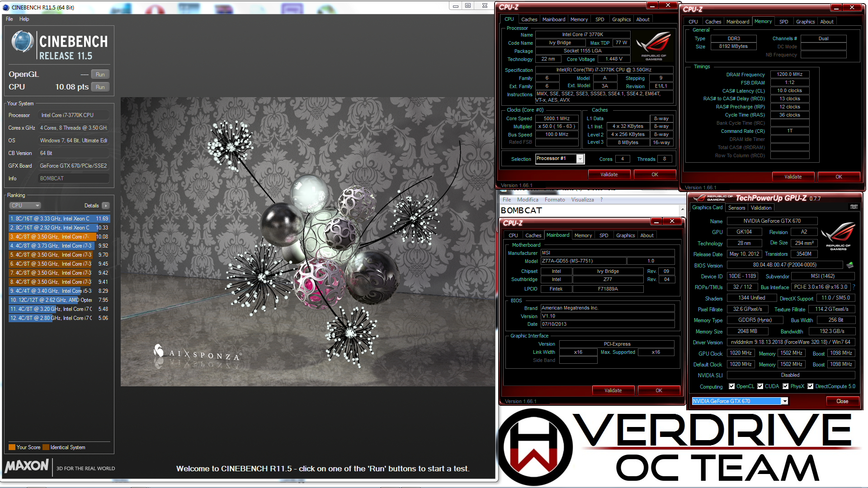
Task: Open the CPU ranking type dropdown
Action: pyautogui.click(x=25, y=206)
